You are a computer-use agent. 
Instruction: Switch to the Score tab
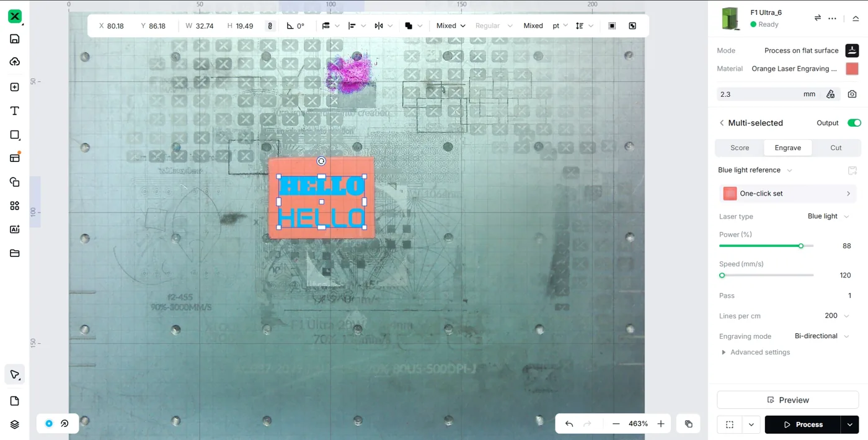740,148
